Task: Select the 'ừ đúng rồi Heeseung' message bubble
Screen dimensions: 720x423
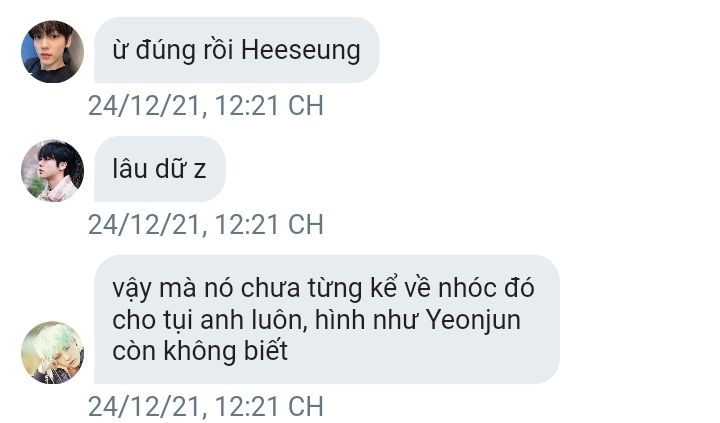Action: pyautogui.click(x=236, y=50)
